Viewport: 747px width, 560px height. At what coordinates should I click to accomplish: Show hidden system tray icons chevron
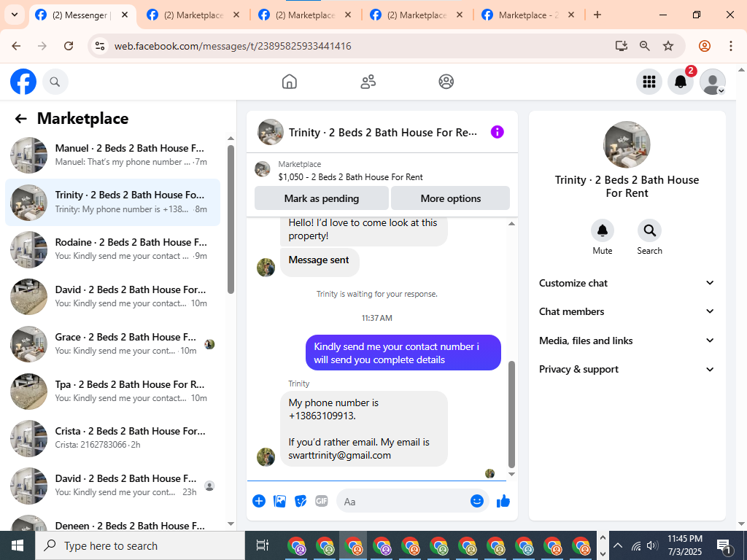[617, 545]
